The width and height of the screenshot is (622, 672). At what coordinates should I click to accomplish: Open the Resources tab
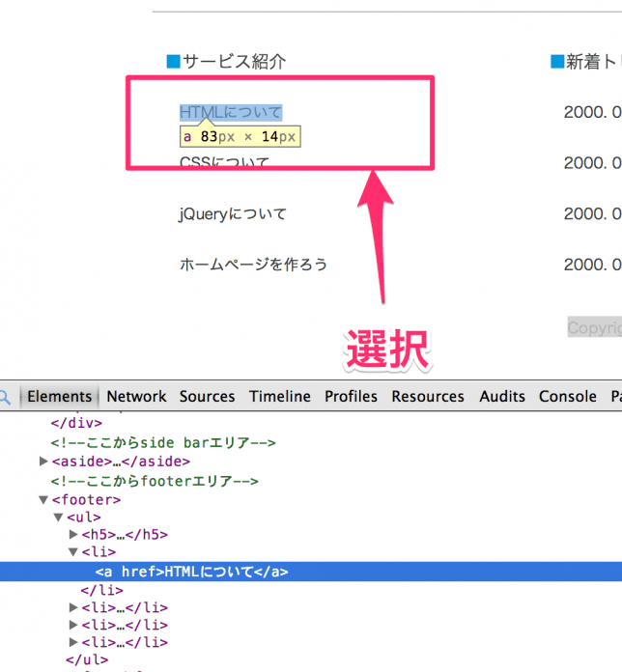click(x=428, y=397)
